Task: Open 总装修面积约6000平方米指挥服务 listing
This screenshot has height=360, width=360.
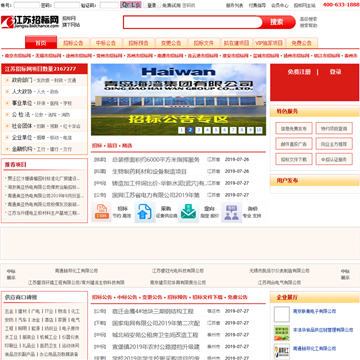Action: tap(156, 160)
